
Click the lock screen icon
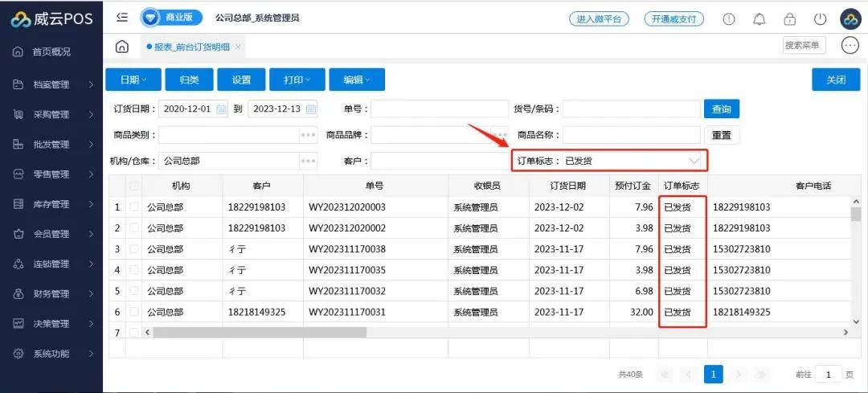[x=789, y=19]
